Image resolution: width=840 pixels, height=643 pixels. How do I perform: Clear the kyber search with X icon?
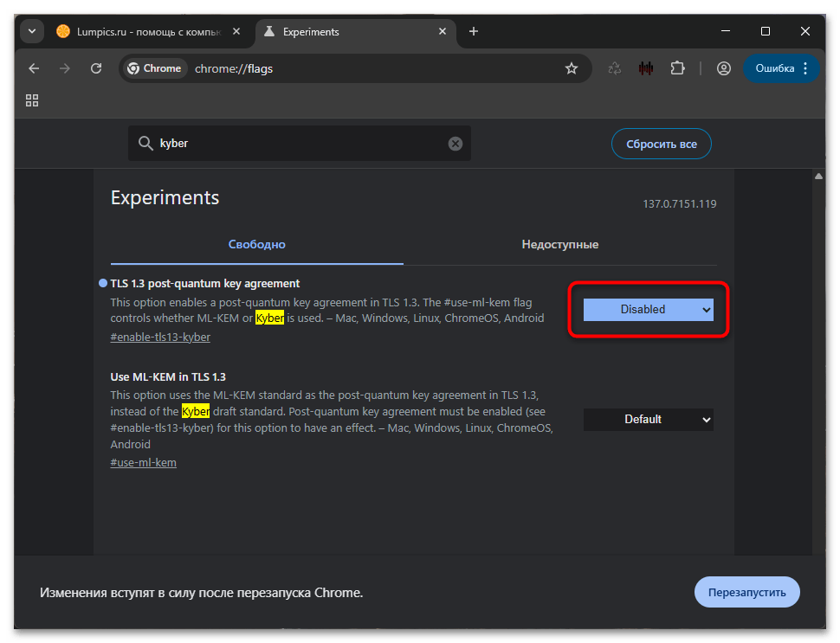(456, 144)
